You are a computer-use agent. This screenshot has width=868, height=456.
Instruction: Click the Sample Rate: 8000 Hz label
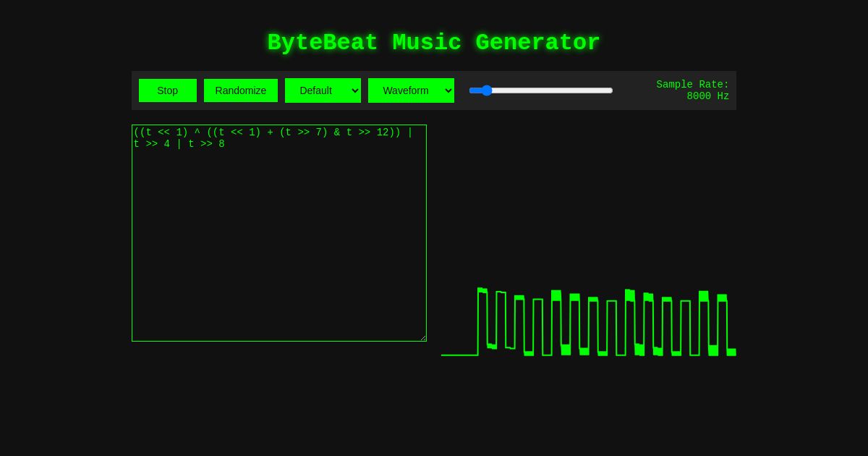tap(692, 90)
